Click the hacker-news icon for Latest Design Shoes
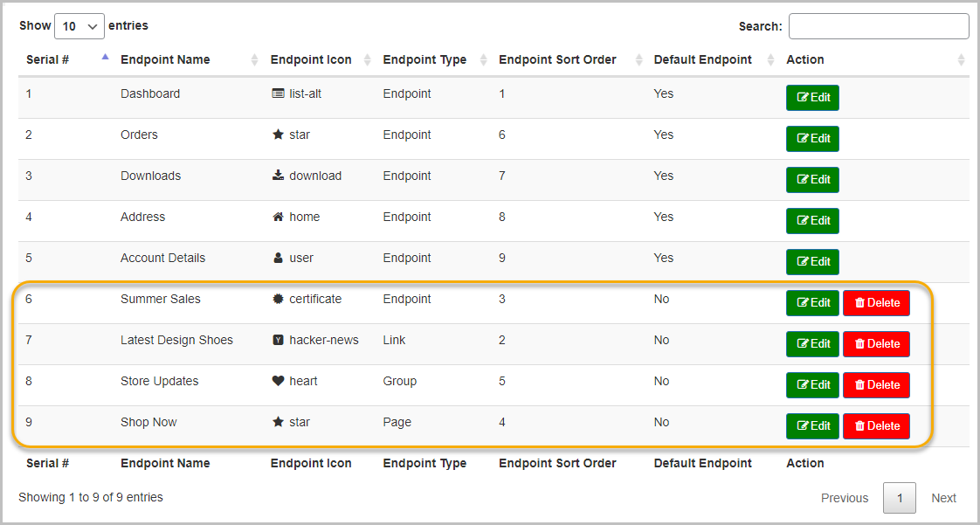The image size is (980, 525). [279, 340]
